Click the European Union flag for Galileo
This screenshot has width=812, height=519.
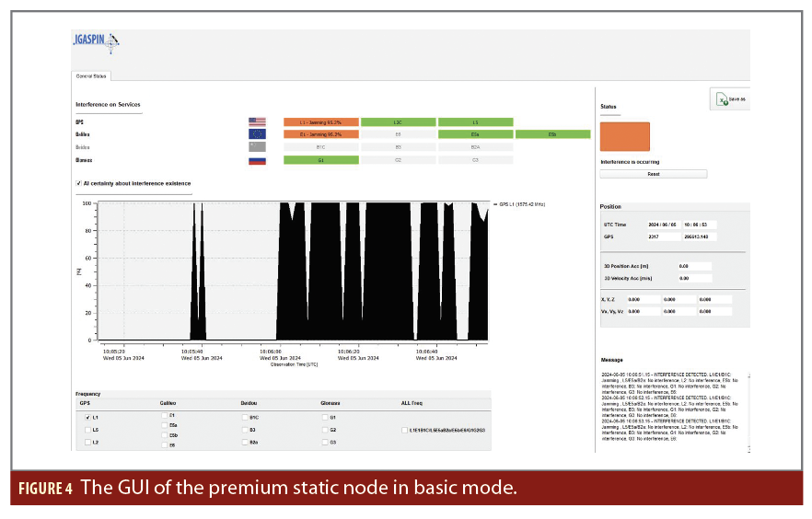257,134
